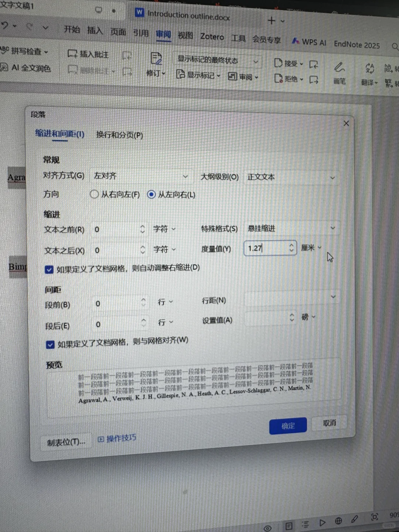Click the 确定 button to confirm
The image size is (399, 532).
pyautogui.click(x=288, y=426)
